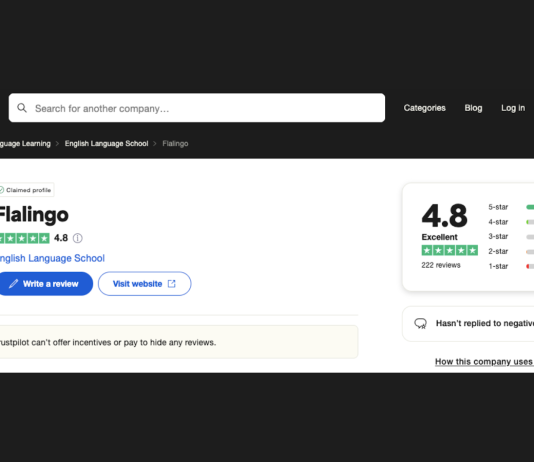
Task: Open the Categories menu item
Action: [425, 108]
